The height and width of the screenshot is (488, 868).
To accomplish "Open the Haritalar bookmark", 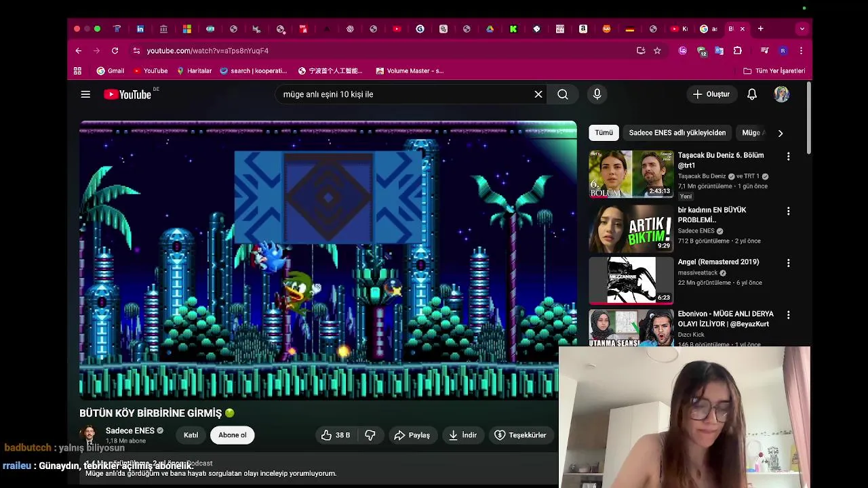I will click(194, 70).
